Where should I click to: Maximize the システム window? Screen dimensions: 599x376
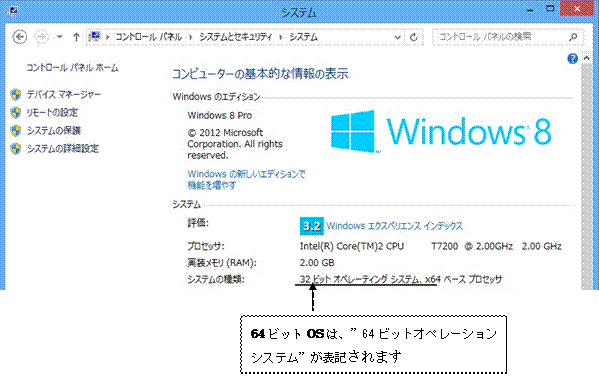point(550,9)
